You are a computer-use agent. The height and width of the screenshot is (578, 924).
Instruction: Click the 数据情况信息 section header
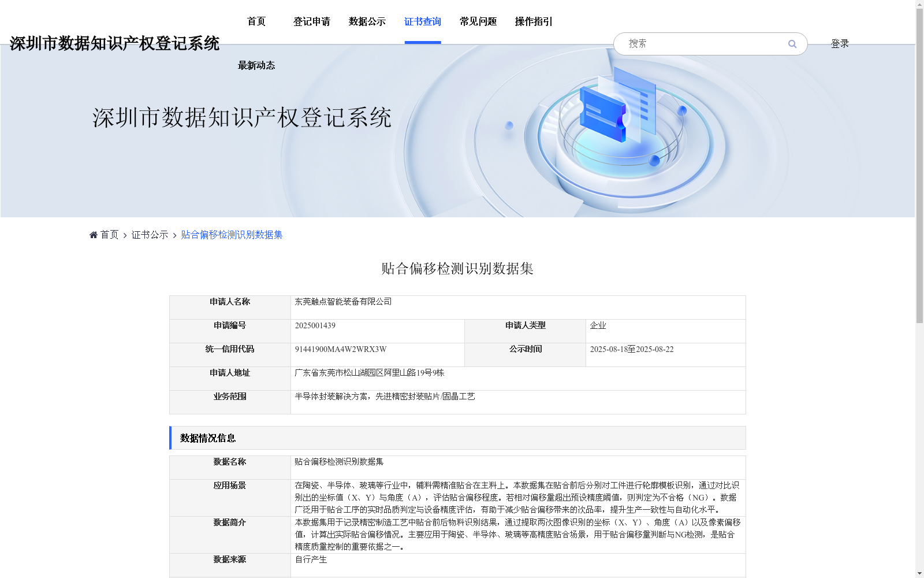(x=457, y=438)
